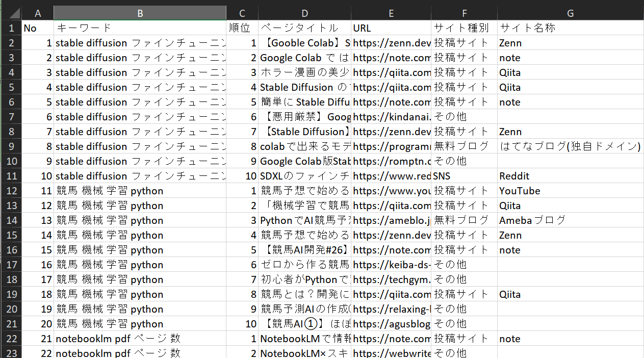644x358 pixels.
Task: Select the Zenn cell in row 2
Action: click(x=571, y=43)
